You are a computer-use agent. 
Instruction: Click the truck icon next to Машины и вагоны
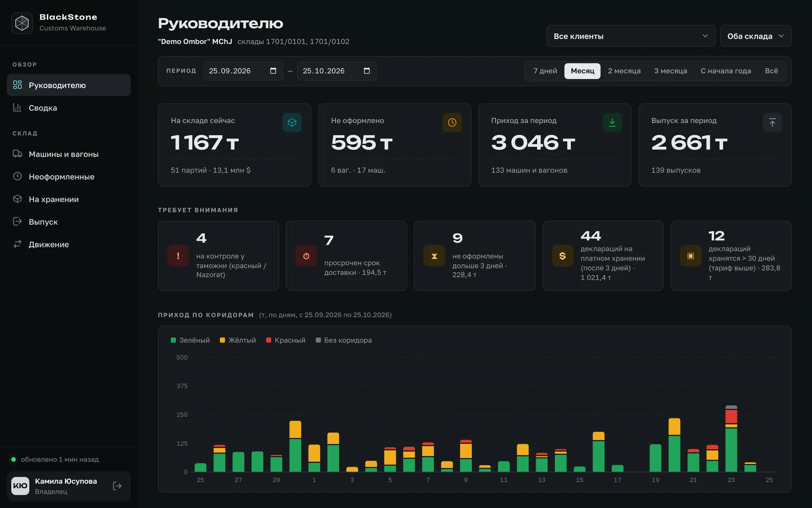coord(17,154)
